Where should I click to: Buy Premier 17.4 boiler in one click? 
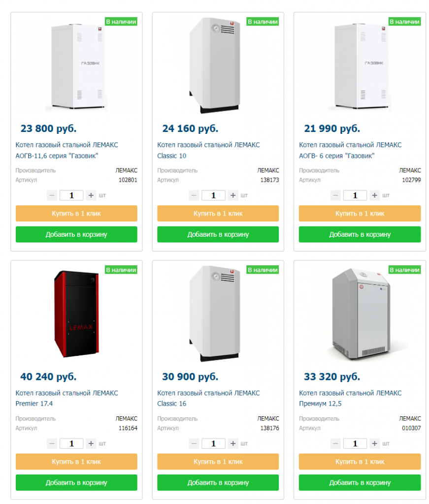(x=76, y=462)
